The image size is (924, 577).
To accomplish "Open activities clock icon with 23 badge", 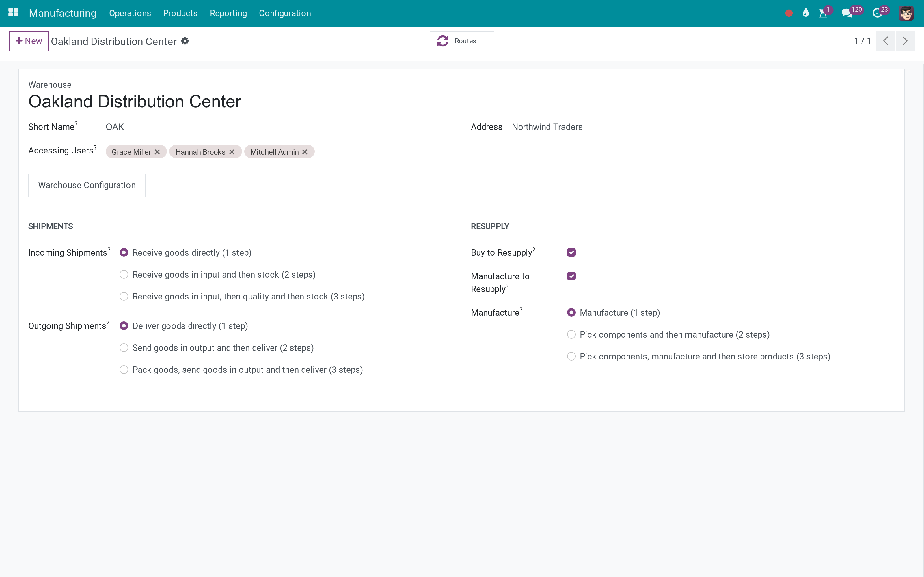I will point(878,13).
